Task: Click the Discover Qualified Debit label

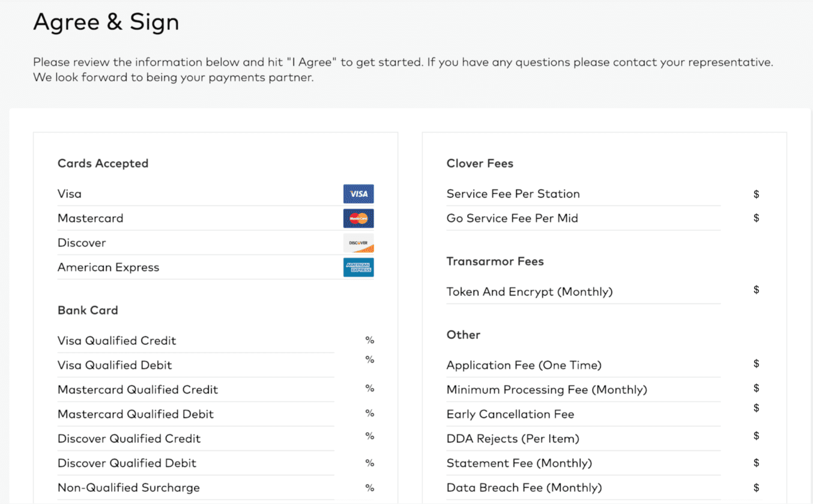Action: click(127, 463)
